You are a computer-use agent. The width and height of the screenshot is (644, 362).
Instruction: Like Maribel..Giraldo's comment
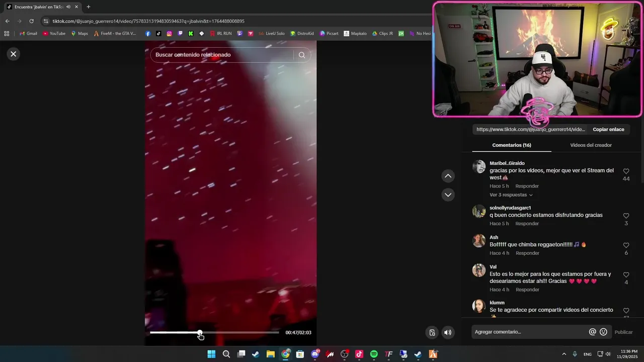(x=626, y=171)
